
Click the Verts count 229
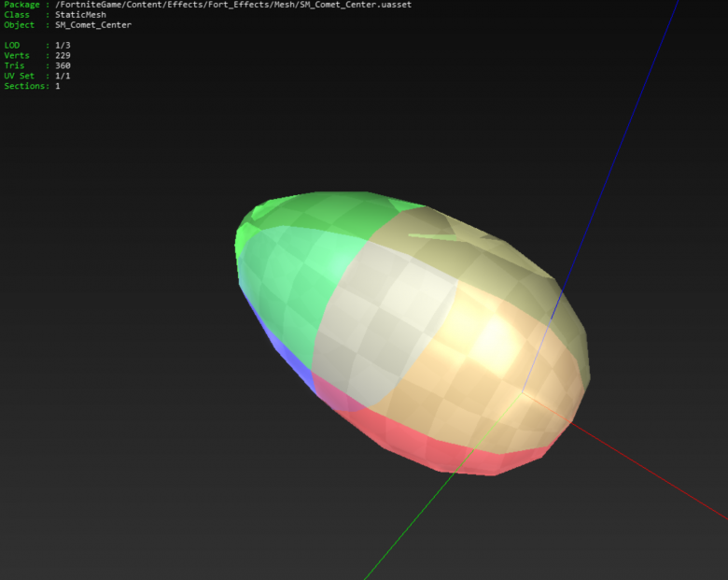point(63,56)
